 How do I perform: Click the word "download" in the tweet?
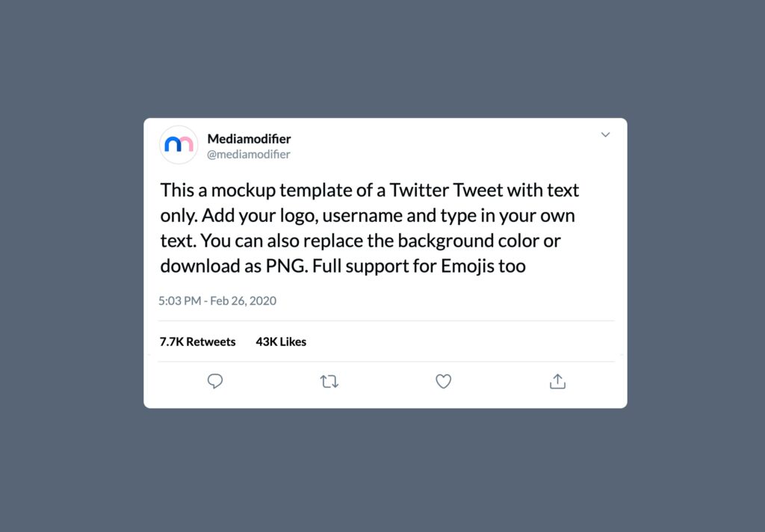(x=196, y=266)
